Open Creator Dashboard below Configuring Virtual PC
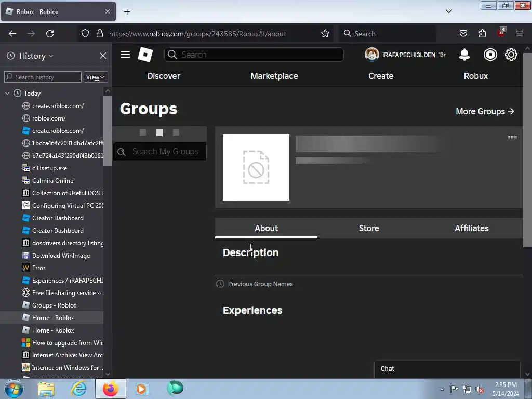This screenshot has height=399, width=532. click(x=58, y=218)
